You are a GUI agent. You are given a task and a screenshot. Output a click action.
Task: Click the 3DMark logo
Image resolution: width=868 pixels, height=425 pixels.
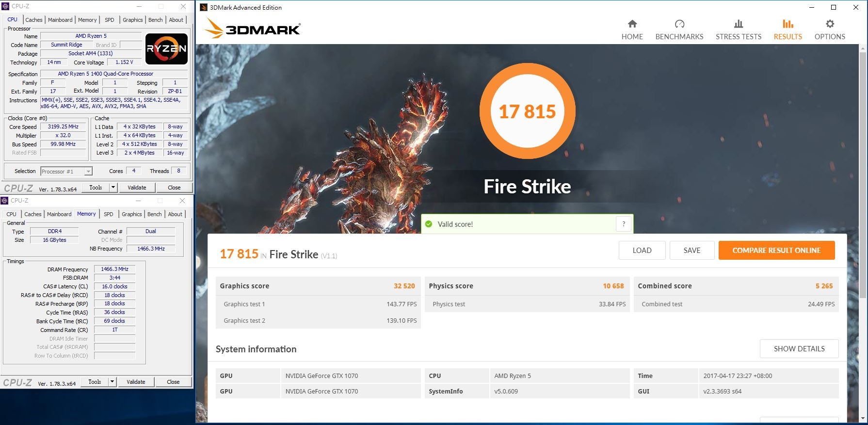(x=252, y=29)
